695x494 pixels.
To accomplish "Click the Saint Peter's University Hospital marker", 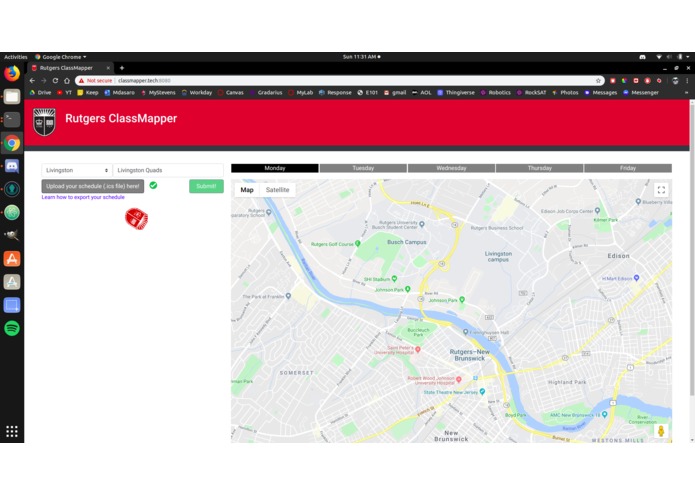I will click(418, 350).
